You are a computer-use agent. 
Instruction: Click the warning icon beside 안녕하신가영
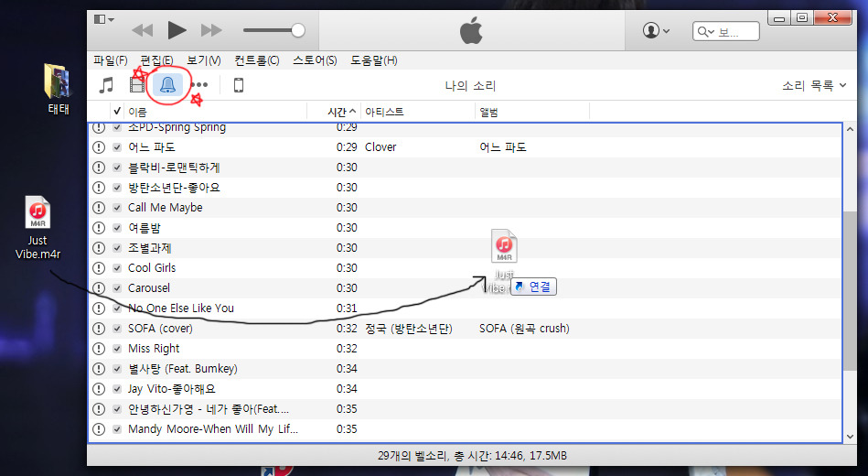[99, 409]
